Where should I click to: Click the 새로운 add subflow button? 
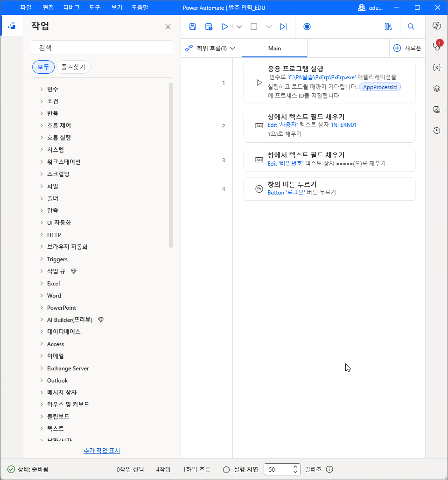tap(407, 49)
